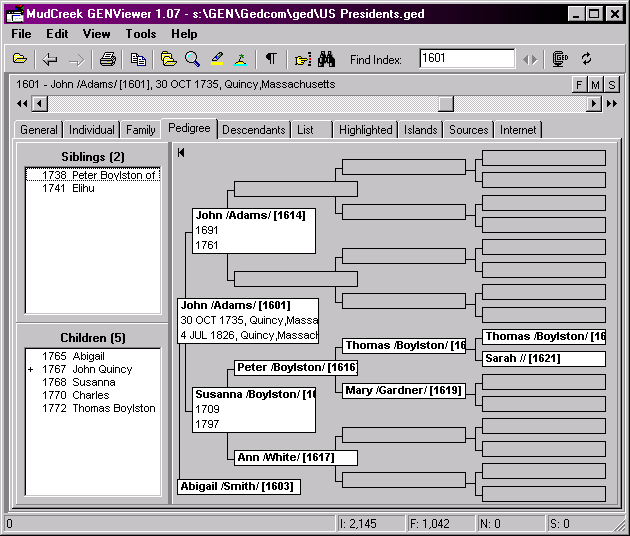The image size is (630, 536).
Task: Click the magnifying glass search icon
Action: pyautogui.click(x=192, y=59)
